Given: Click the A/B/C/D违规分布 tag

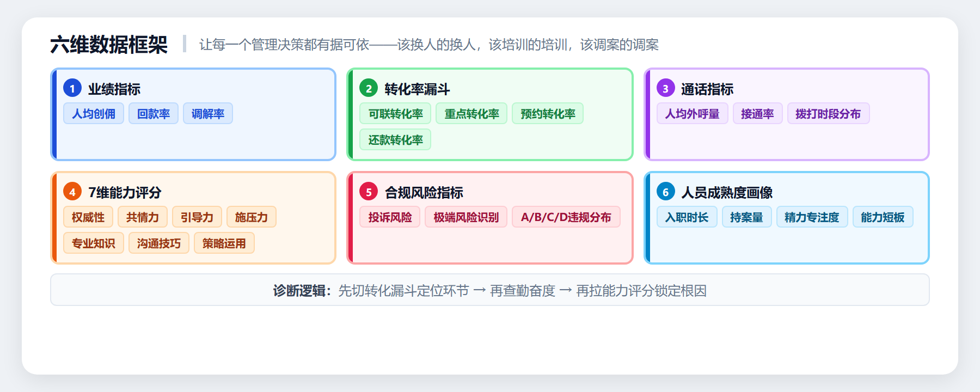Looking at the screenshot, I should coord(566,217).
